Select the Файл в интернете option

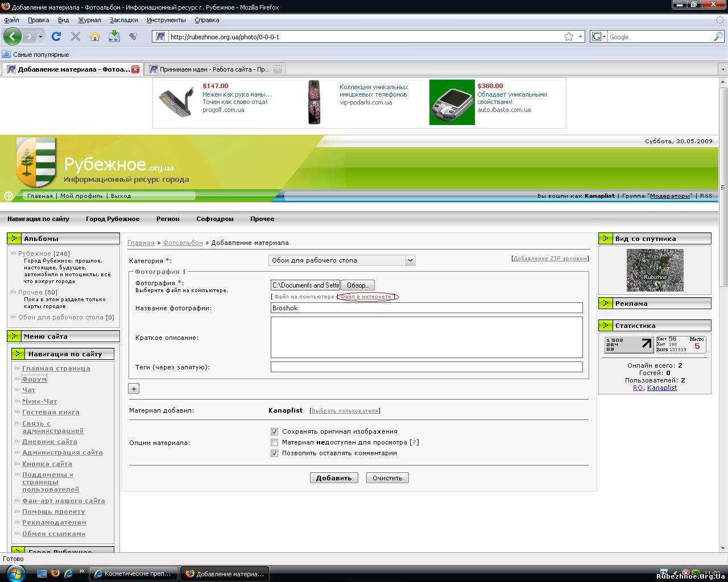[x=366, y=297]
